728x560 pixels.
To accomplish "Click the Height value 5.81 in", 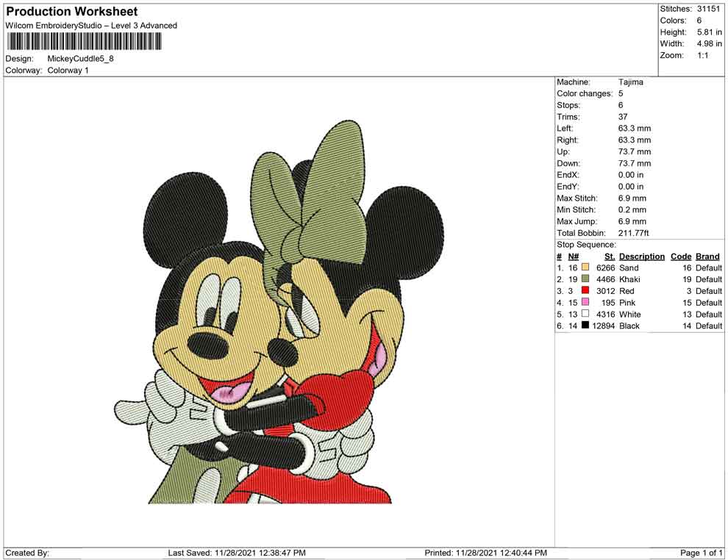I will click(709, 32).
